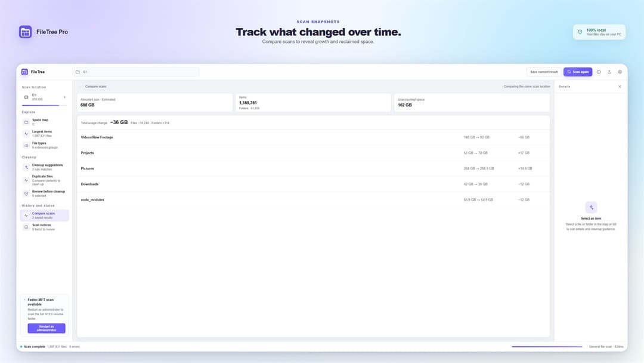Select the Pictures row
644x363 pixels.
pyautogui.click(x=314, y=168)
